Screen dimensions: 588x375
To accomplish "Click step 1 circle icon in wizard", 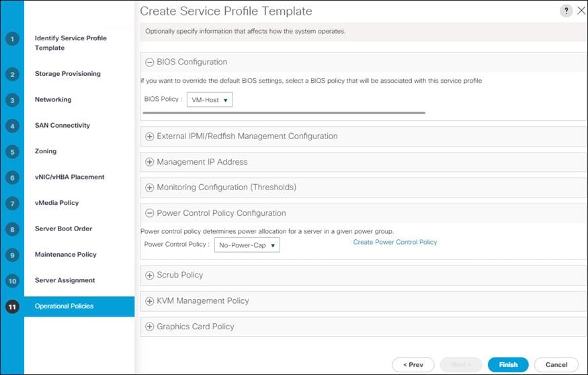I will click(x=12, y=39).
